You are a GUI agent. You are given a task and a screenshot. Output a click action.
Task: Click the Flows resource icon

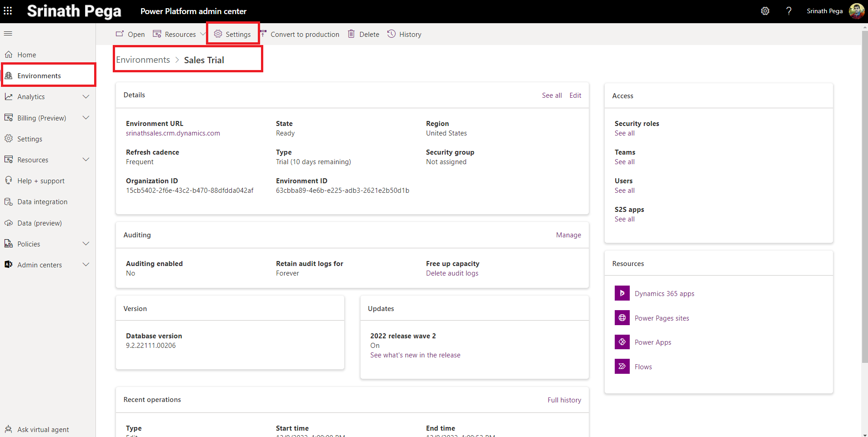[x=622, y=367]
